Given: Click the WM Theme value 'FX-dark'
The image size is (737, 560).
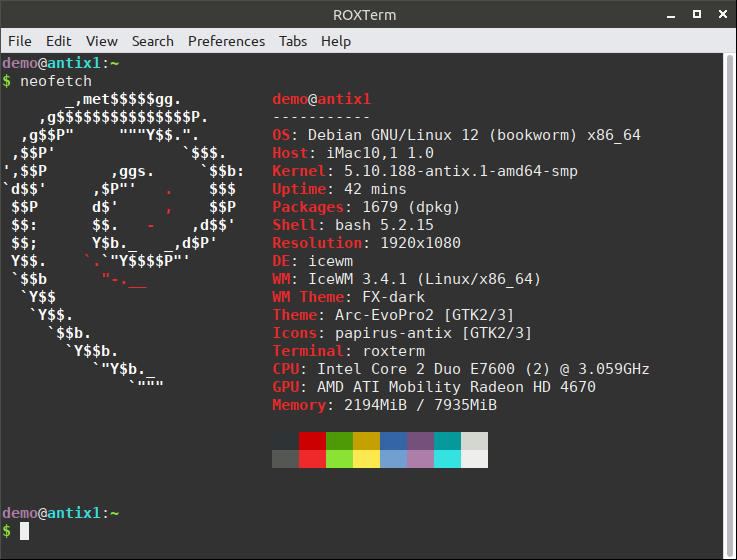Looking at the screenshot, I should point(393,297).
